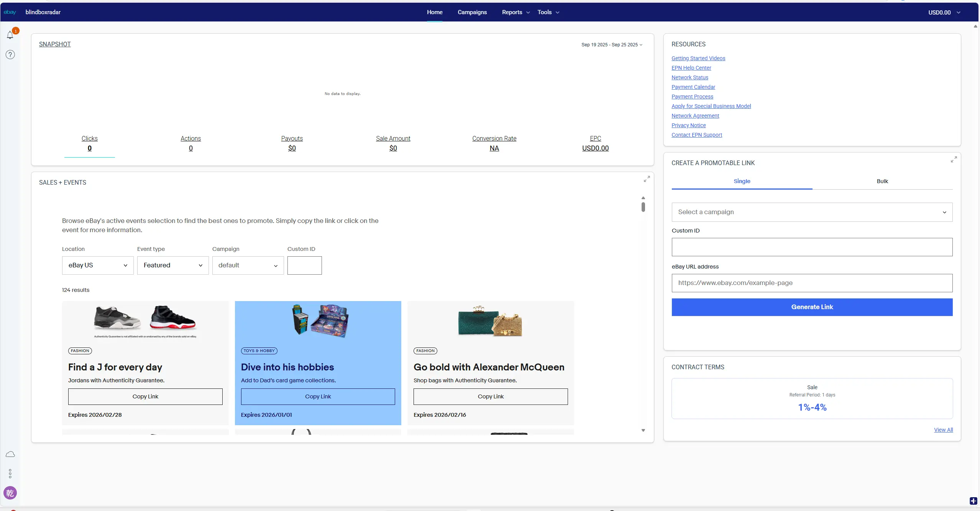Click the purple user avatar icon

coord(10,493)
